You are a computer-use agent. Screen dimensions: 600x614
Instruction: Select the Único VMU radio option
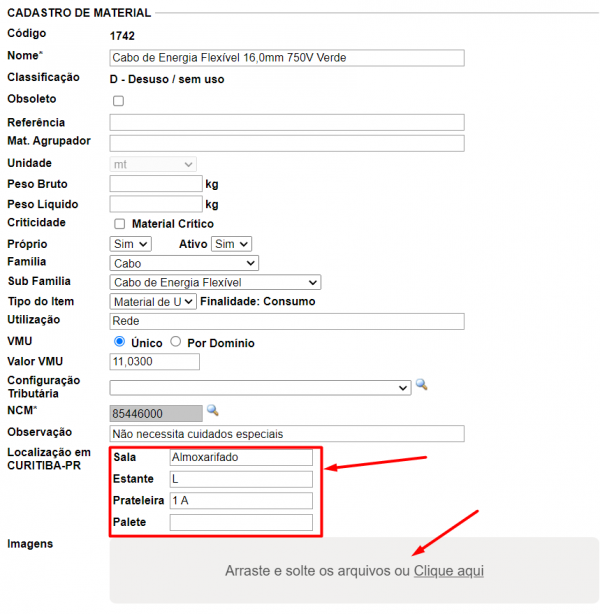tap(120, 342)
